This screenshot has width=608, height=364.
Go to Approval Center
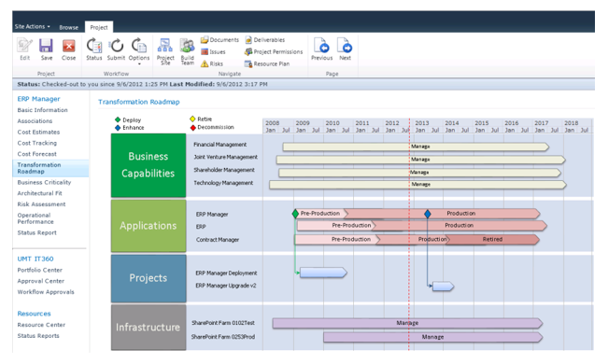click(41, 281)
